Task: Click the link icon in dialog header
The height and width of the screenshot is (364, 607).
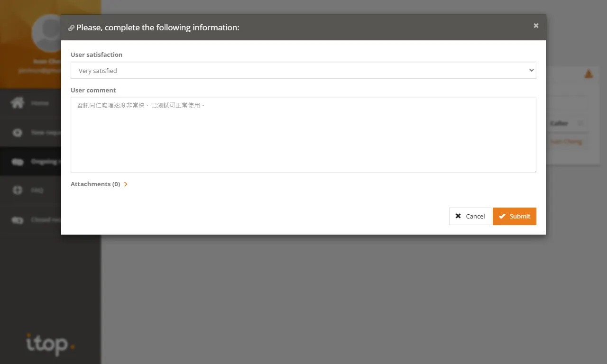Action: click(71, 28)
